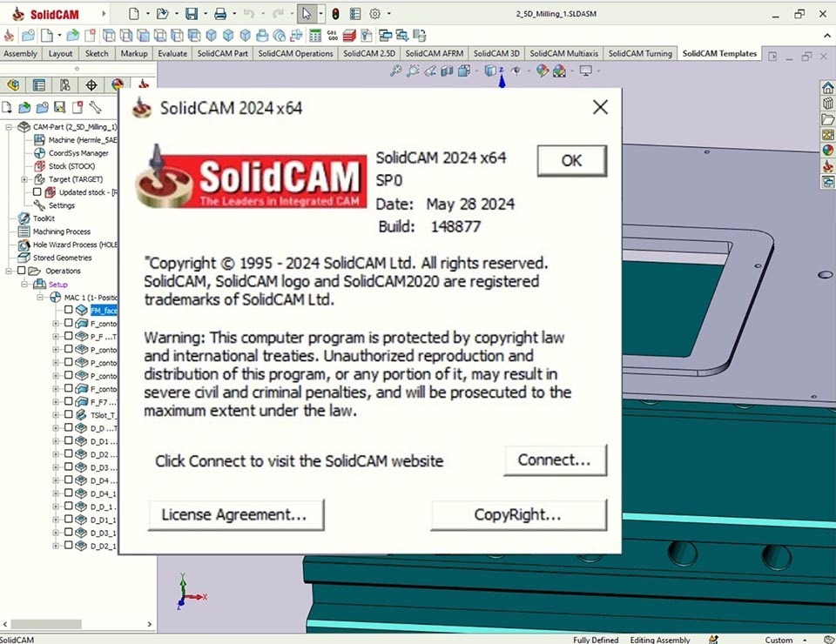Select the Stock (STOCK) tree item
This screenshot has width=836, height=644.
65,166
